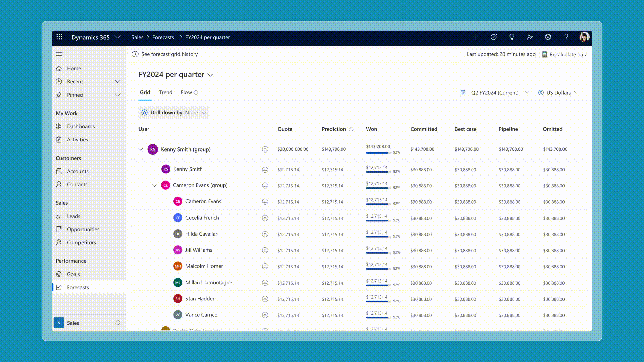
Task: Open the US Dollars currency dropdown
Action: point(558,93)
